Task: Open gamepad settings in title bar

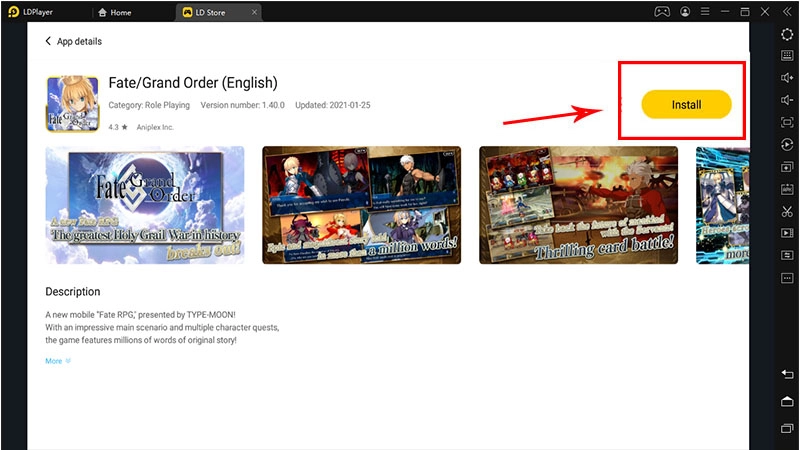Action: pyautogui.click(x=662, y=11)
